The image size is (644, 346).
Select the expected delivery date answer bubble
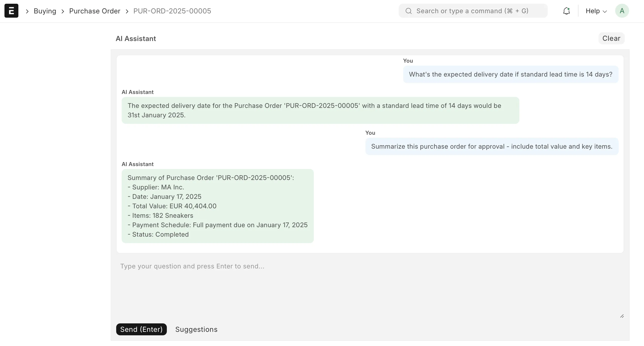click(320, 110)
